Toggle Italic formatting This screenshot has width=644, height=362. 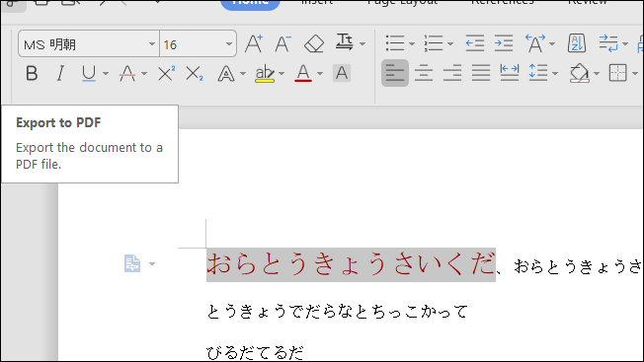click(60, 74)
